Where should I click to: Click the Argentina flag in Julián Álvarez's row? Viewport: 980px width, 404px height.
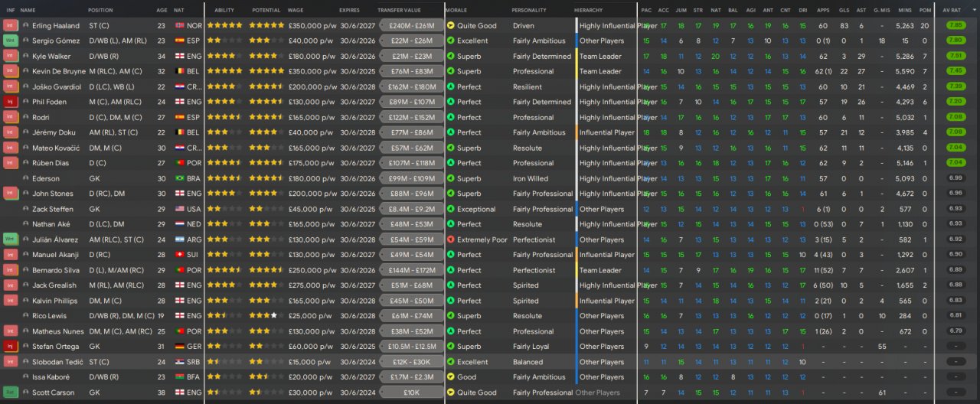179,239
